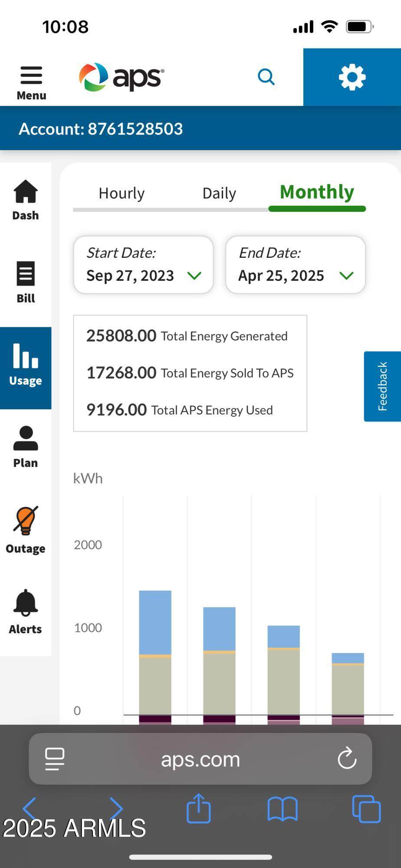This screenshot has height=868, width=401.
Task: Tap the search magnifier icon
Action: coord(266,77)
